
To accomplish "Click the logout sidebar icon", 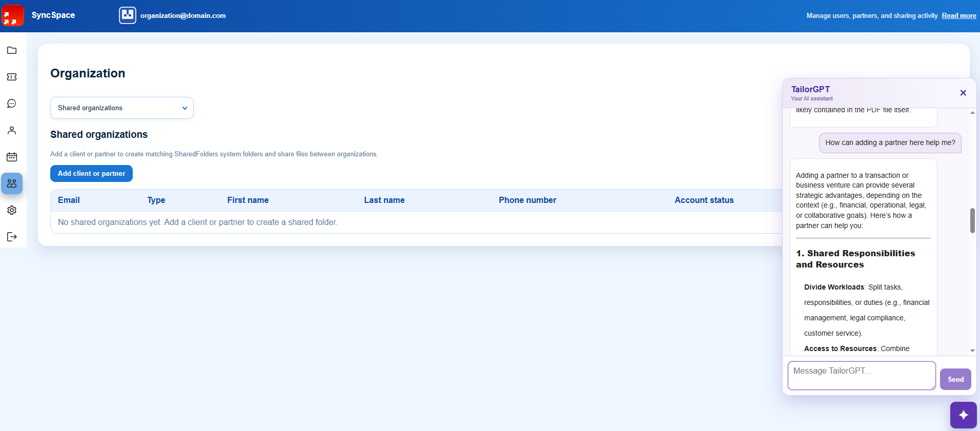I will click(x=12, y=237).
